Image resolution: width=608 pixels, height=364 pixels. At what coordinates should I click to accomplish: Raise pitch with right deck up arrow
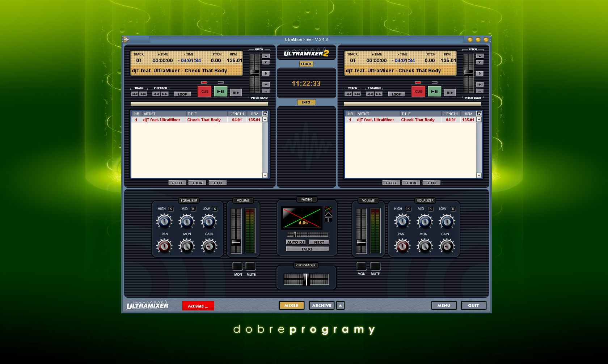point(480,56)
